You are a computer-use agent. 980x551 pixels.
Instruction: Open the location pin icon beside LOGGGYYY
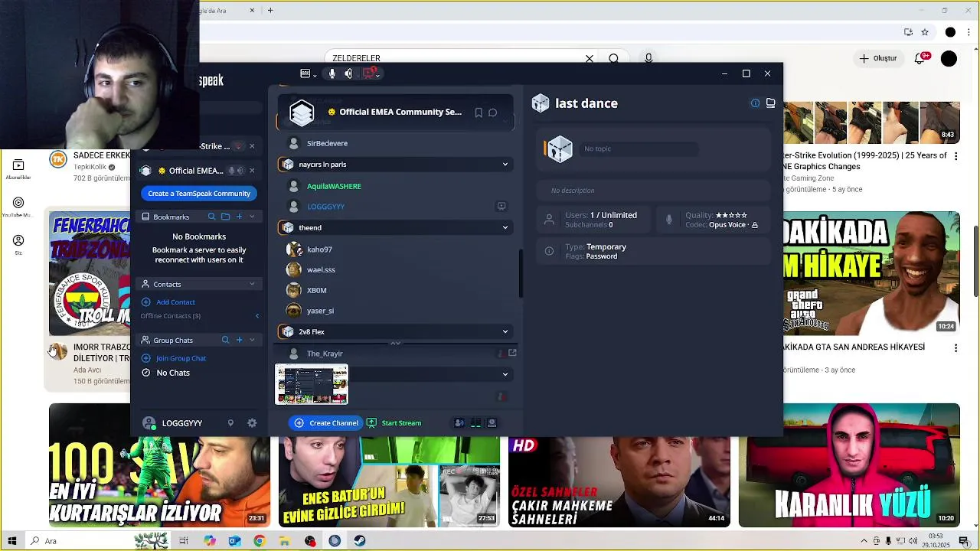[230, 423]
